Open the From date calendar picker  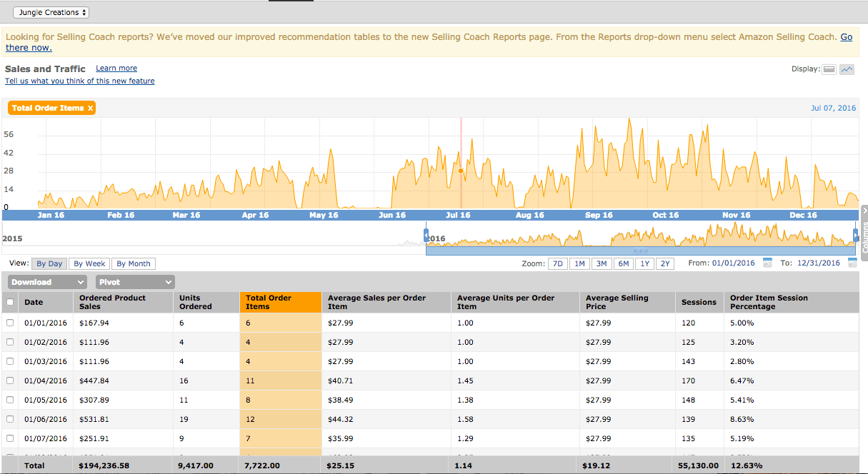pyautogui.click(x=767, y=263)
